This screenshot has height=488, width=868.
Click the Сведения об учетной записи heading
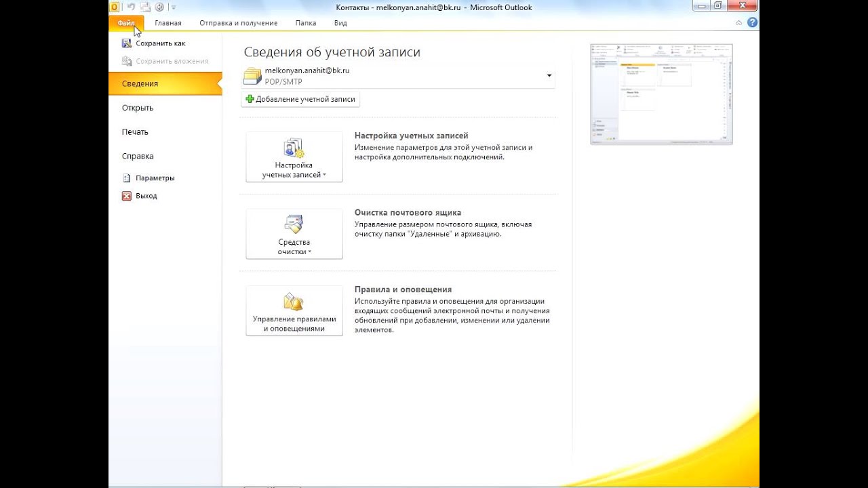point(332,52)
